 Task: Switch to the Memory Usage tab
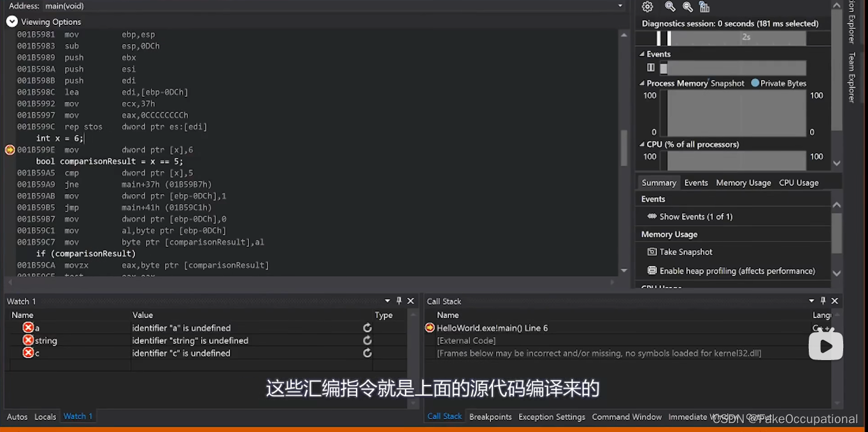click(x=743, y=183)
